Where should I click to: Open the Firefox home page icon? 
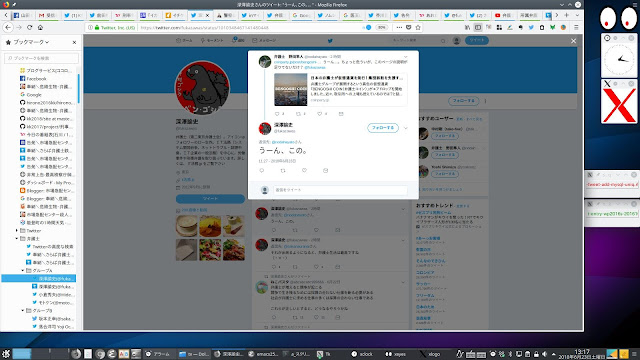[40, 27]
